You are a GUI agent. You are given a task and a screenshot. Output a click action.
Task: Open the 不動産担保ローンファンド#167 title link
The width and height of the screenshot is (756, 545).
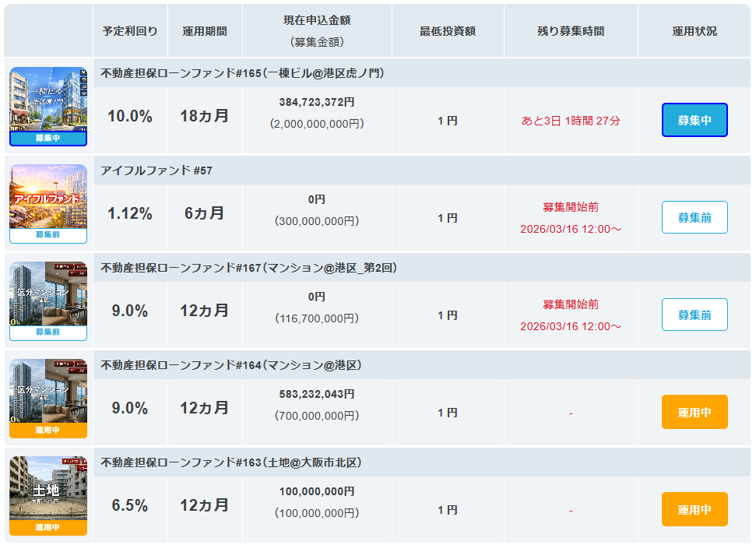tap(249, 268)
